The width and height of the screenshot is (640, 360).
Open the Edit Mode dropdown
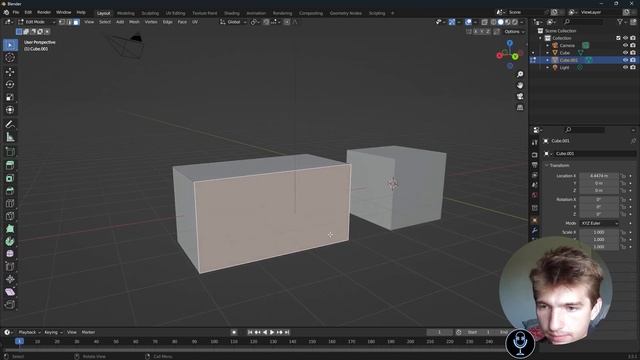pos(36,22)
